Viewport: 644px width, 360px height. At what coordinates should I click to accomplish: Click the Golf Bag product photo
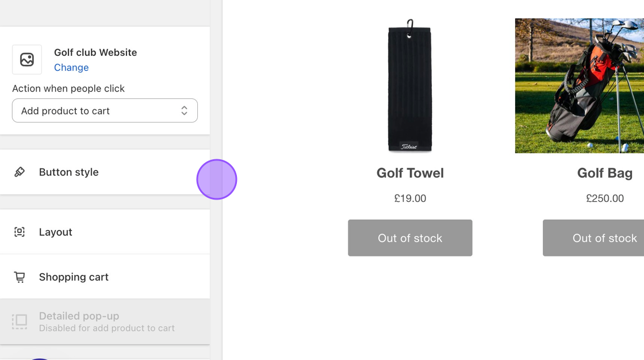[x=579, y=86]
